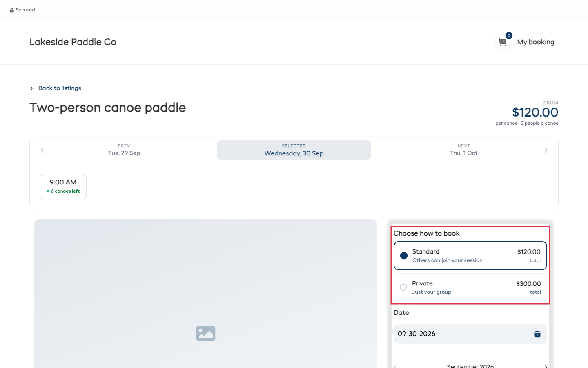Screen dimensions: 588x368
Task: Click the Secured padlock icon
Action: [12, 10]
